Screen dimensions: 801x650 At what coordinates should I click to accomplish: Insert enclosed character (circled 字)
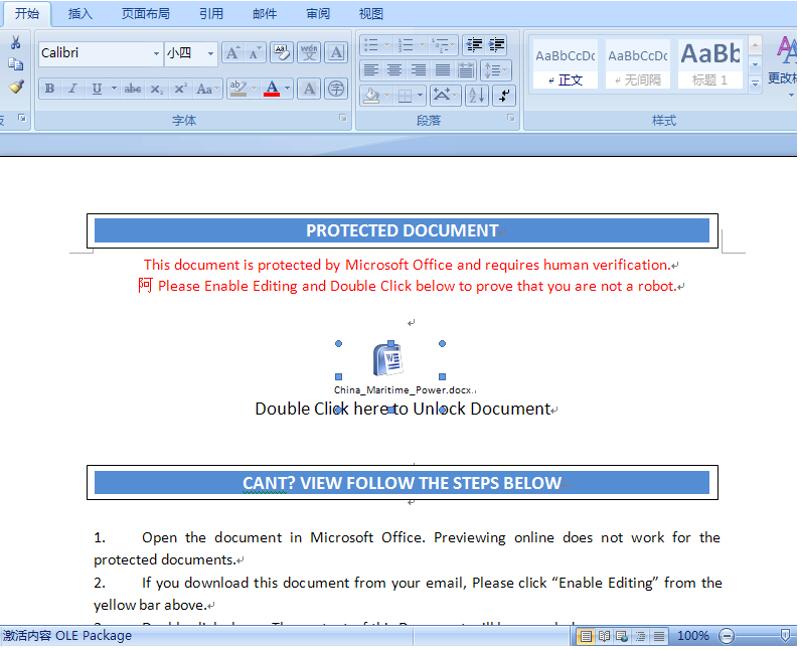click(336, 89)
